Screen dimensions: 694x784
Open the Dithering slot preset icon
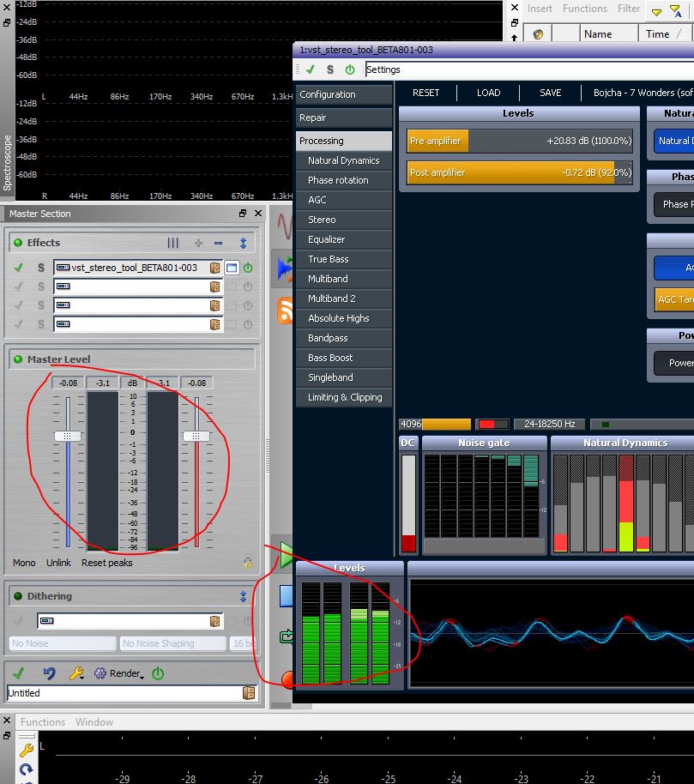pos(215,621)
